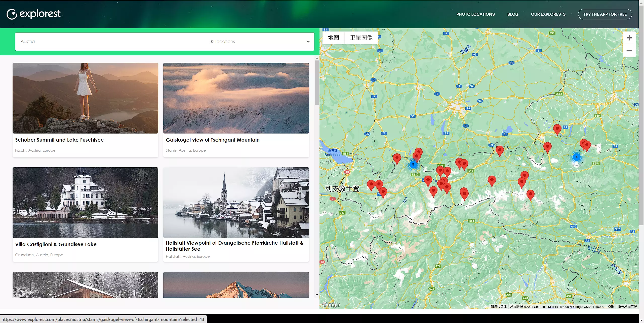The image size is (644, 323).
Task: Click the Google logo on the map
Action: pyautogui.click(x=331, y=304)
